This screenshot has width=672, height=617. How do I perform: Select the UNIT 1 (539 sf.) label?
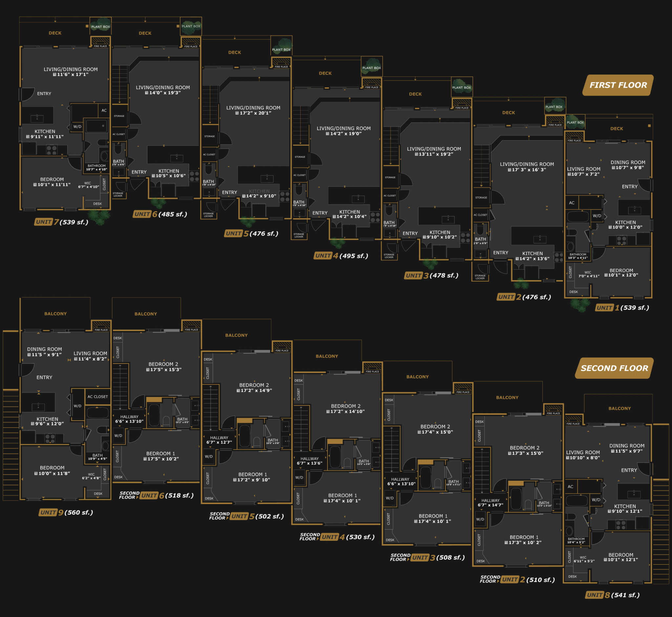click(622, 308)
